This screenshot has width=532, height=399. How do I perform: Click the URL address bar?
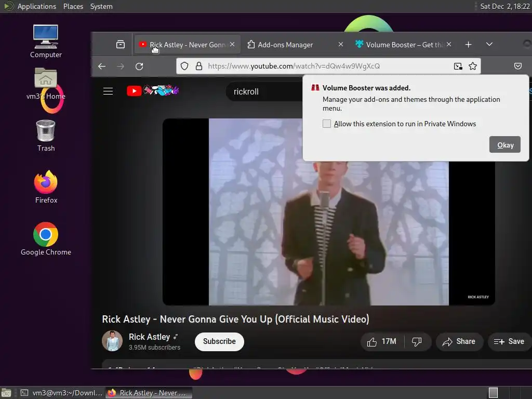click(328, 66)
